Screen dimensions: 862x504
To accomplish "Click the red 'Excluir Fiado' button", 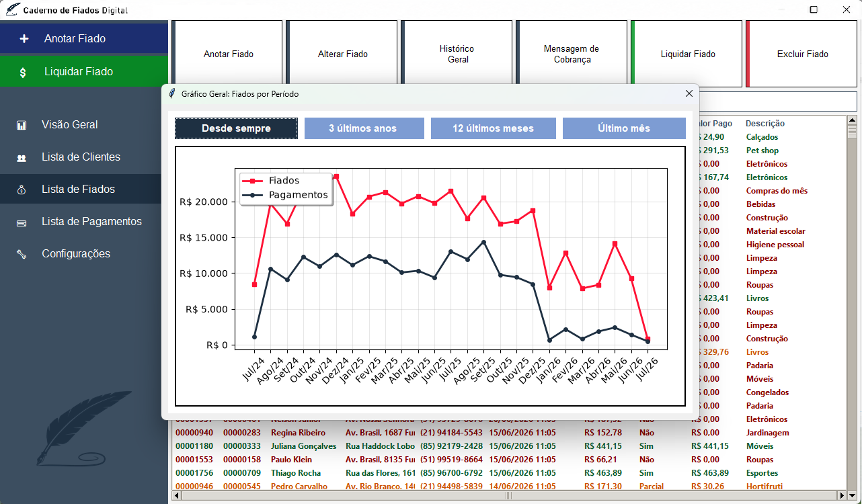I will click(801, 54).
